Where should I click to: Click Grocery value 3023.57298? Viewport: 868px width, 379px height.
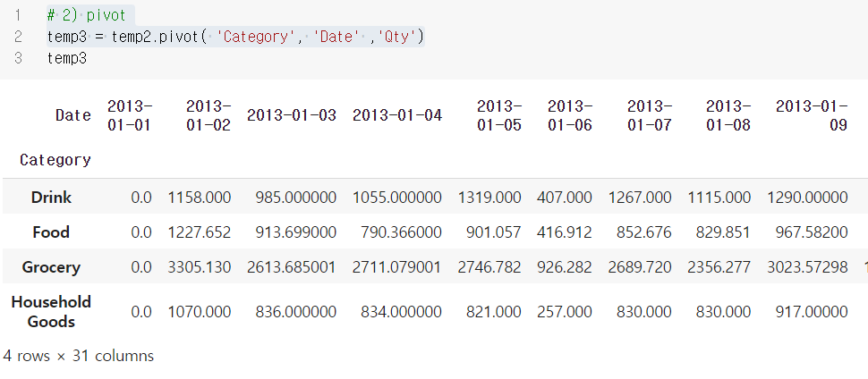[807, 267]
